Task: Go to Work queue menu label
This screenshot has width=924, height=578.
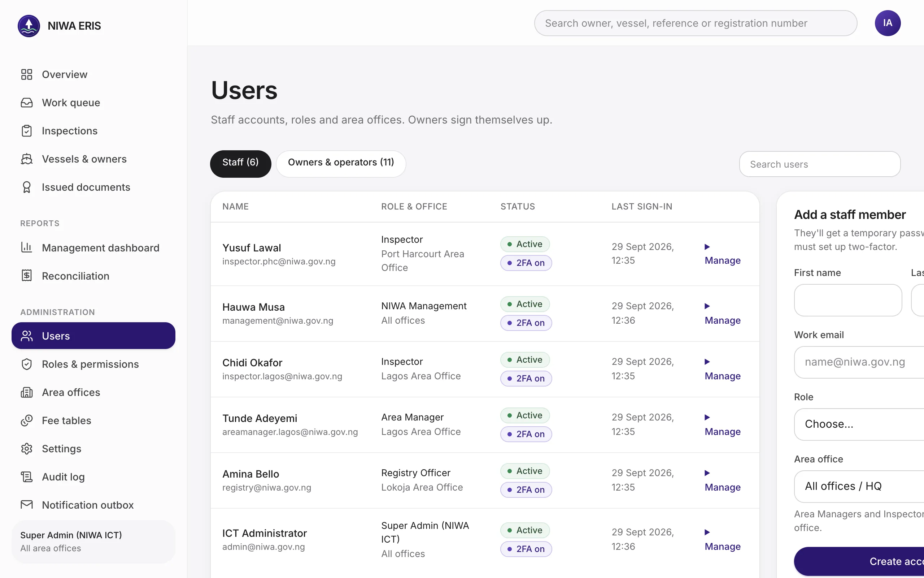Action: click(x=71, y=103)
